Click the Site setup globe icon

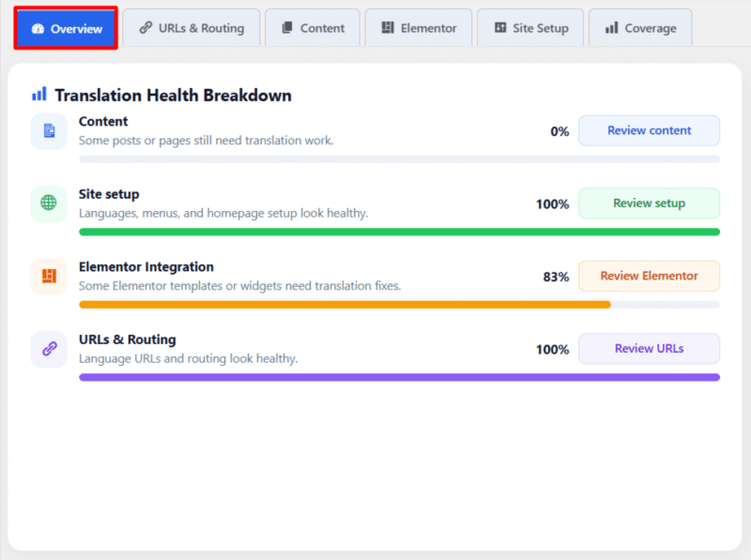click(49, 204)
